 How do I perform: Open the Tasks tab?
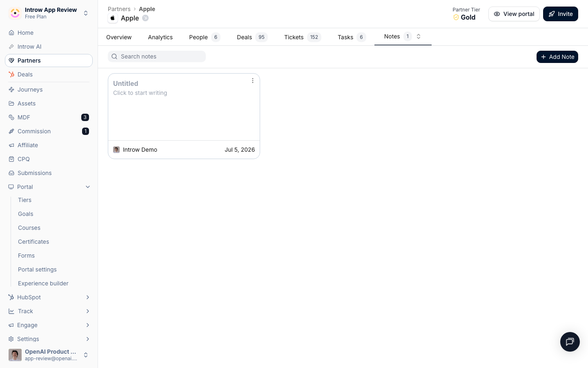pos(352,37)
